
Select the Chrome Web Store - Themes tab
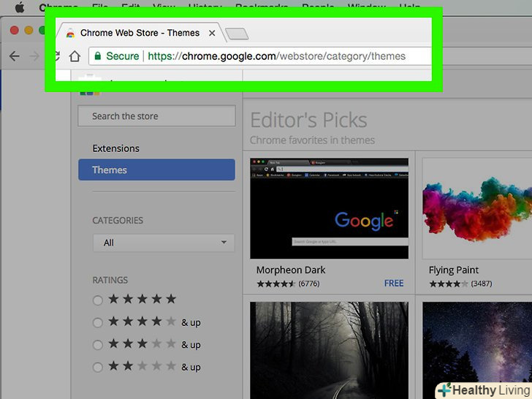tap(140, 33)
